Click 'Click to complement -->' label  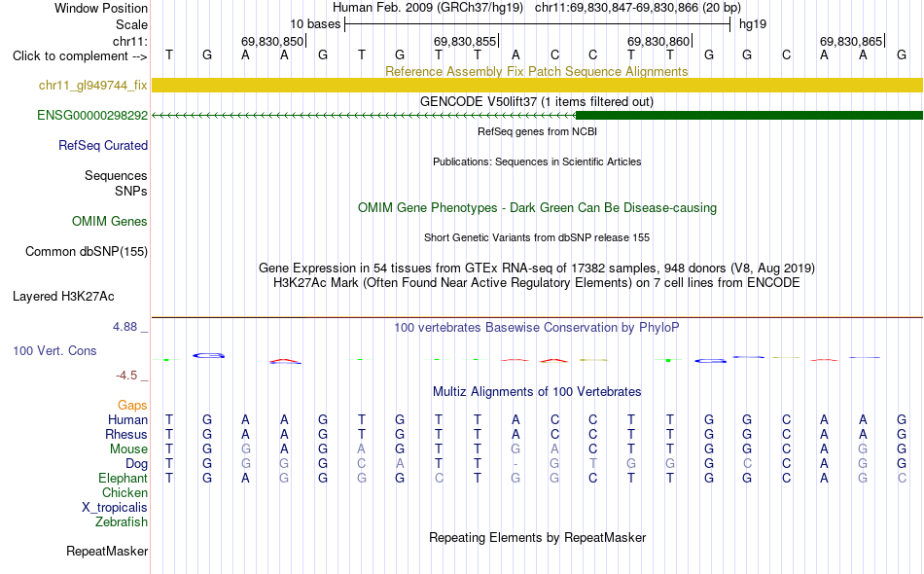[x=80, y=56]
